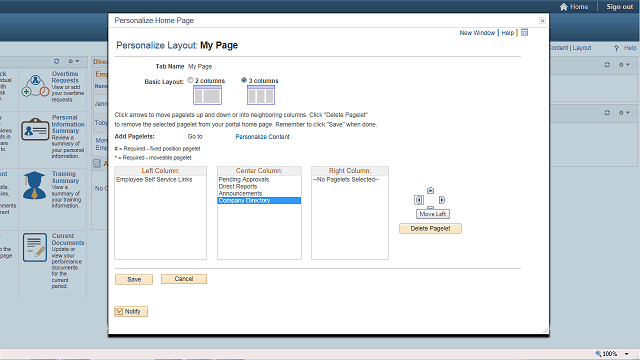Click the Delete Pagelet button
The height and width of the screenshot is (360, 640).
[x=430, y=229]
